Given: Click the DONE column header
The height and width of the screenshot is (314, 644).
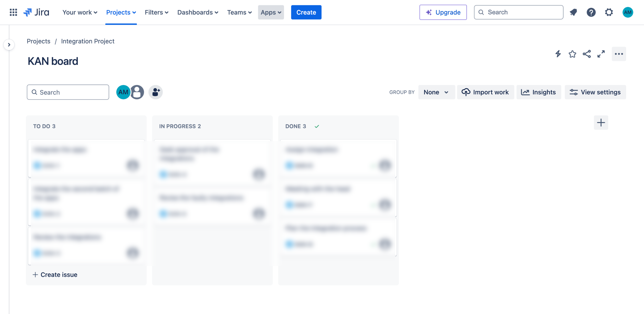Looking at the screenshot, I should coord(296,126).
